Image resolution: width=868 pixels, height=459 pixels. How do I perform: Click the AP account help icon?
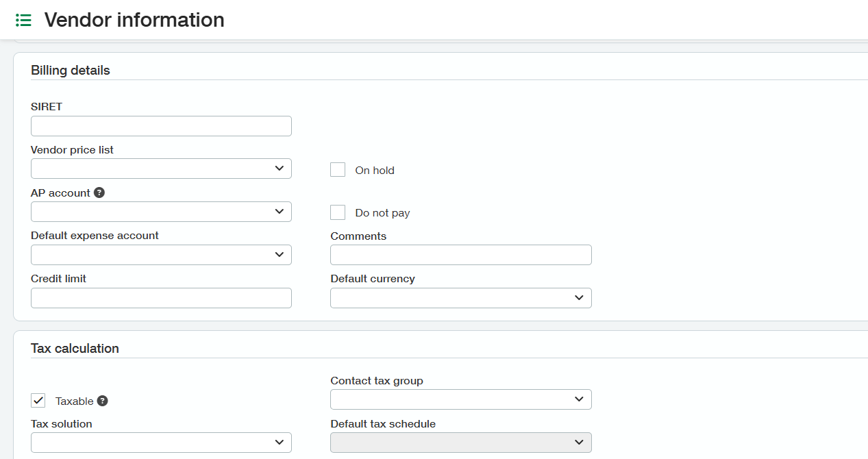(99, 193)
